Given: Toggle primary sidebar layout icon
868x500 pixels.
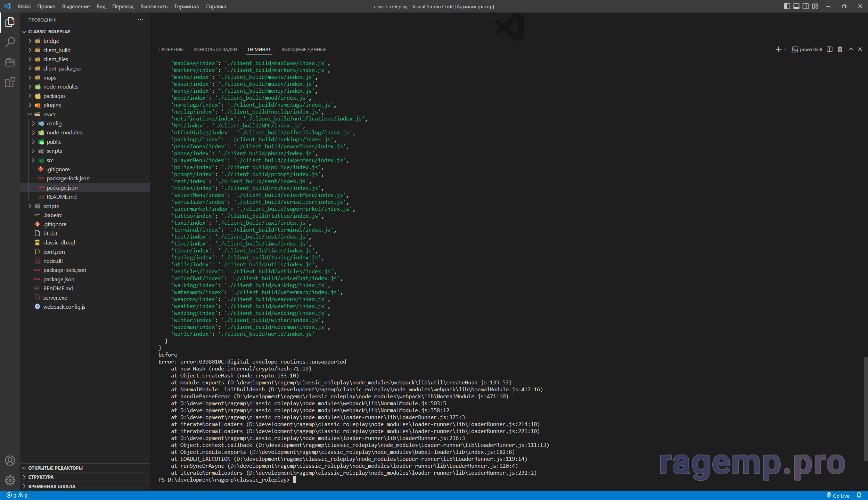Looking at the screenshot, I should (x=787, y=6).
